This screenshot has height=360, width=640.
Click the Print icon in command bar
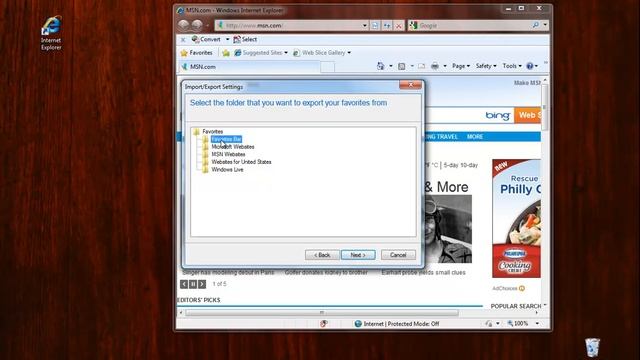(x=435, y=66)
